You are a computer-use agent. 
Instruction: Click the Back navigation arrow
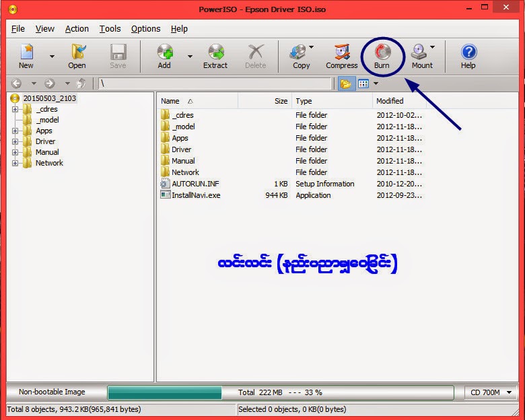[16, 83]
